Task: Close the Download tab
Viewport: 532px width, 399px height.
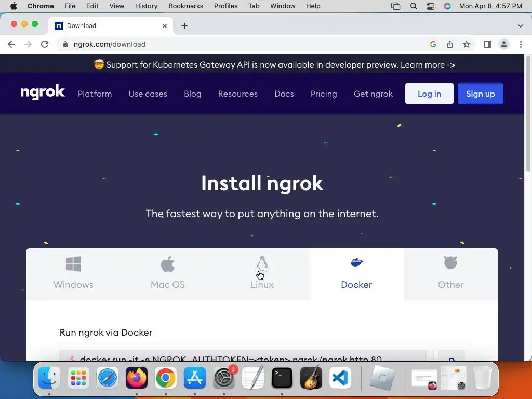Action: 165,26
